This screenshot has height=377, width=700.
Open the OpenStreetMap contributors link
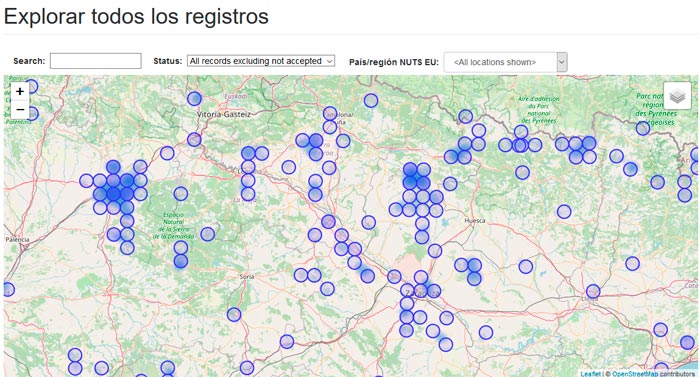[x=653, y=374]
